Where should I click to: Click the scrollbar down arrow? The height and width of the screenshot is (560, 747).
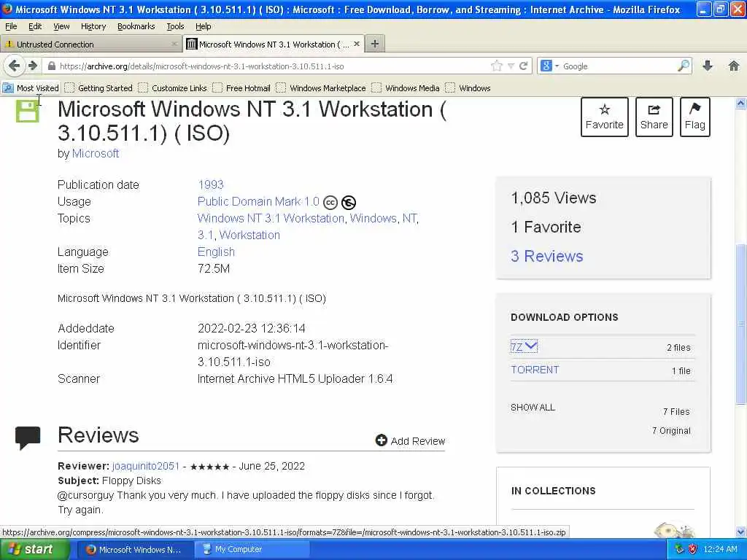(741, 532)
